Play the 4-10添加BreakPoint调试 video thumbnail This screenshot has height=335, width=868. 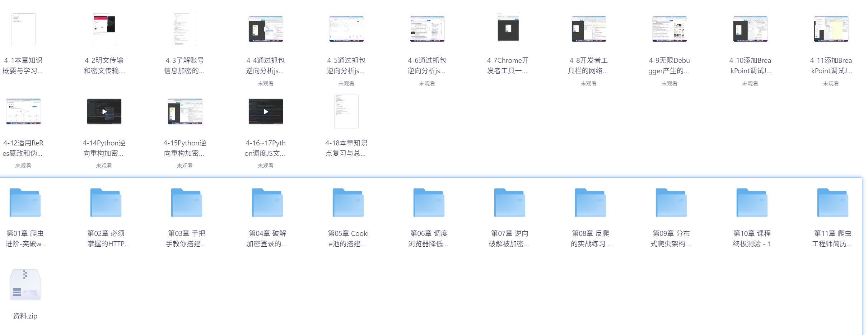tap(750, 29)
